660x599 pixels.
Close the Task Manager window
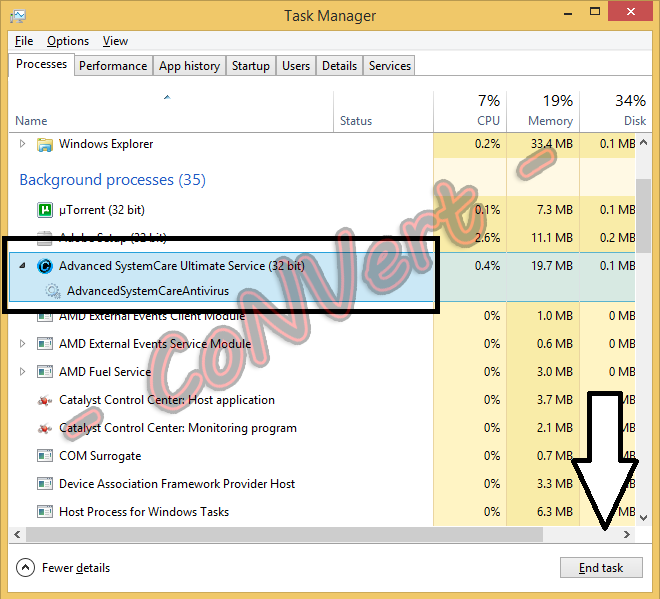(631, 12)
